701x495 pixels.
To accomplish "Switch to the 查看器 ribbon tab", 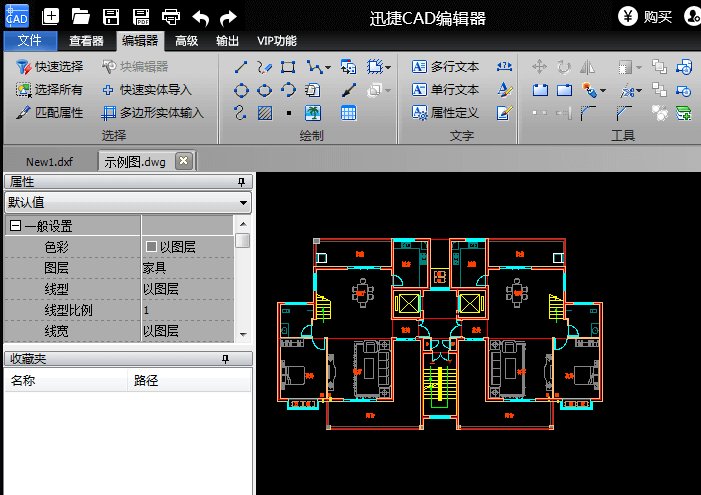I will tap(86, 41).
